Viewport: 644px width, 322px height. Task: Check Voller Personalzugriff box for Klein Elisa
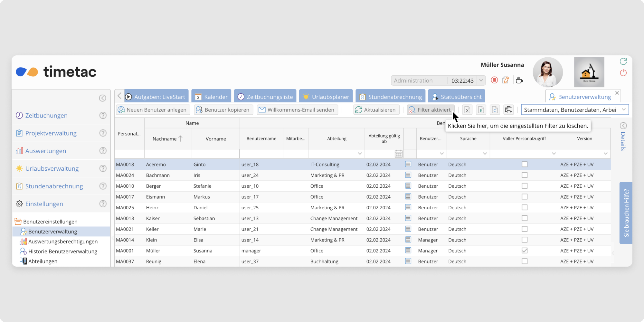(x=525, y=240)
